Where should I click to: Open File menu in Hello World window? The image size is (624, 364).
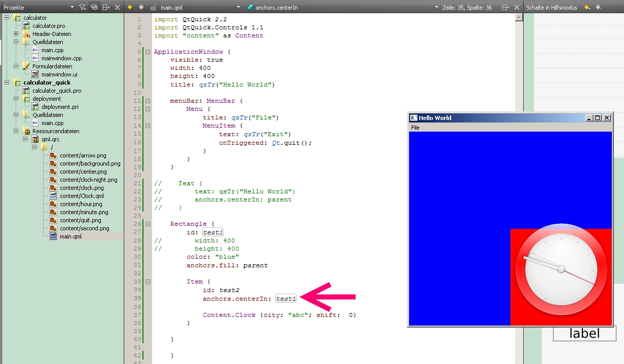click(415, 128)
